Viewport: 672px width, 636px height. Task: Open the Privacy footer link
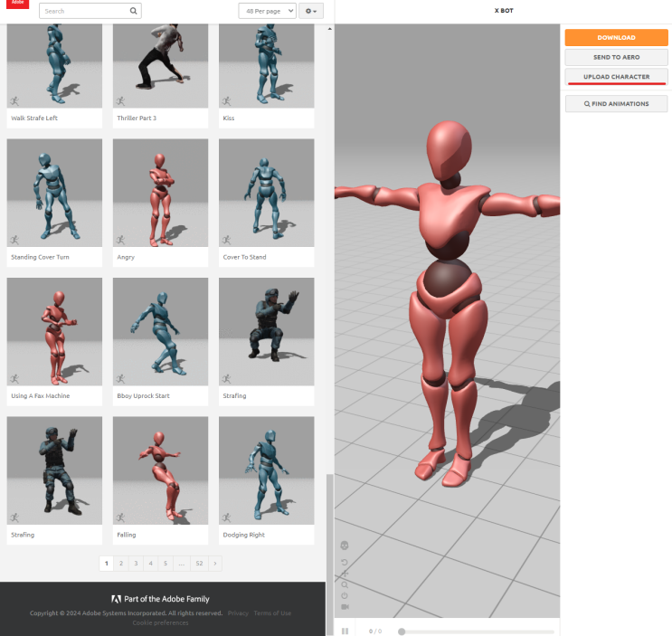click(x=238, y=613)
